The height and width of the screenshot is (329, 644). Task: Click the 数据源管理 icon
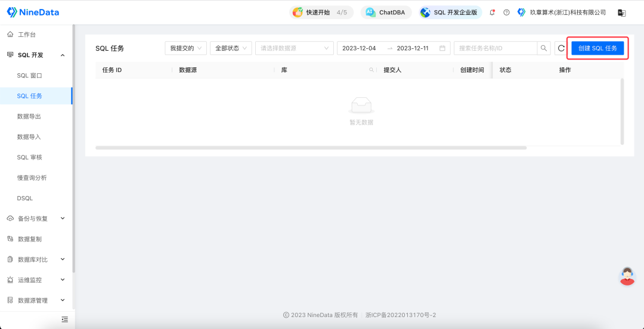(x=10, y=300)
